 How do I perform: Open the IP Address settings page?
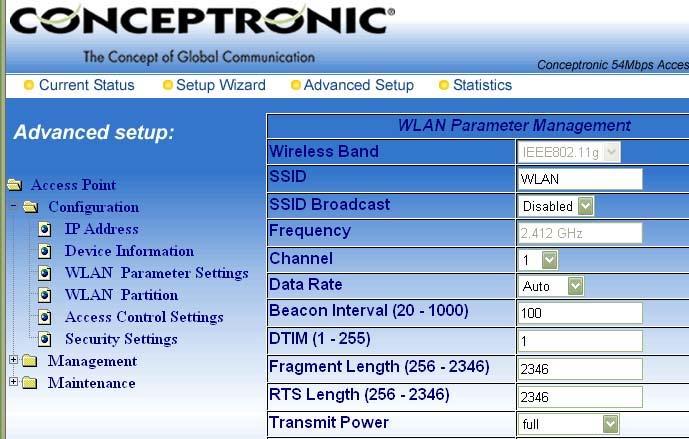pos(102,229)
